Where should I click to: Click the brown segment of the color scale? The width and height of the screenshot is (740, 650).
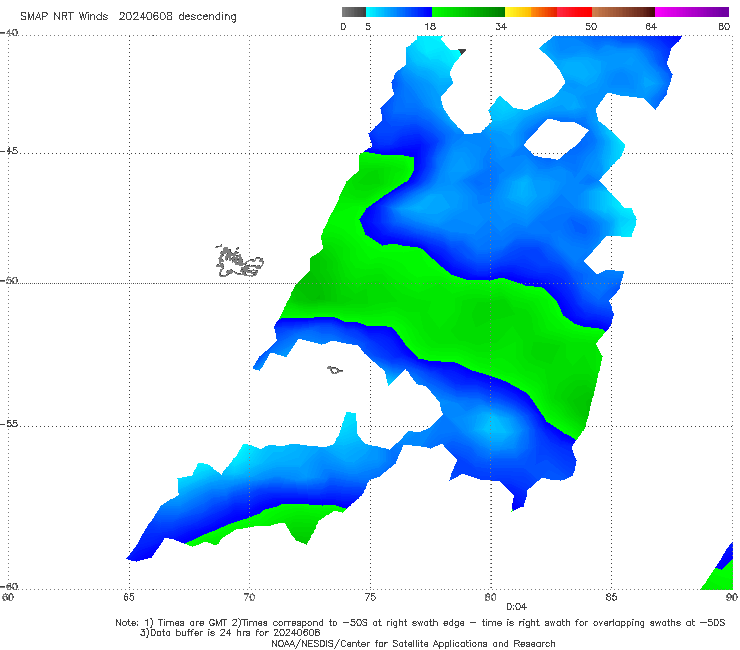(623, 12)
